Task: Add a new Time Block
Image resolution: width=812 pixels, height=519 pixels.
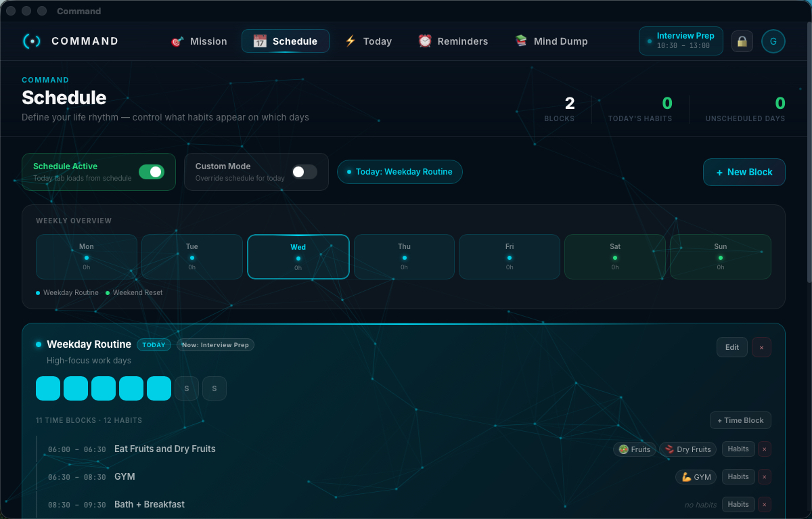Action: 740,420
